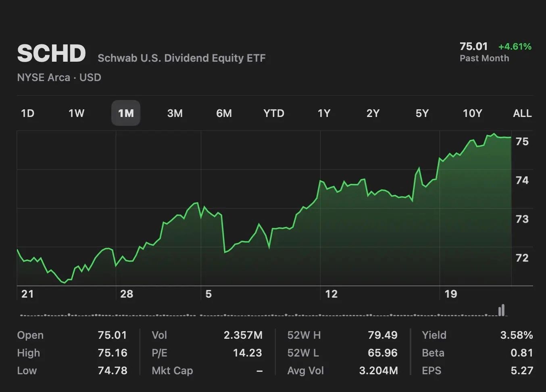Click the Schwab U.S. Dividend Equity ETF name
Screen dimensions: 546x392
coord(181,58)
